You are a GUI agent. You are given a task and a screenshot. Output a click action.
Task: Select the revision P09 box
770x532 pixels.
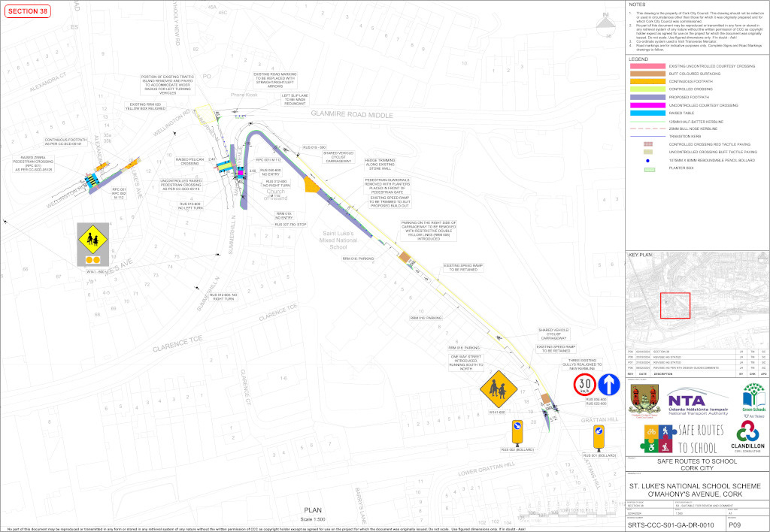point(747,524)
